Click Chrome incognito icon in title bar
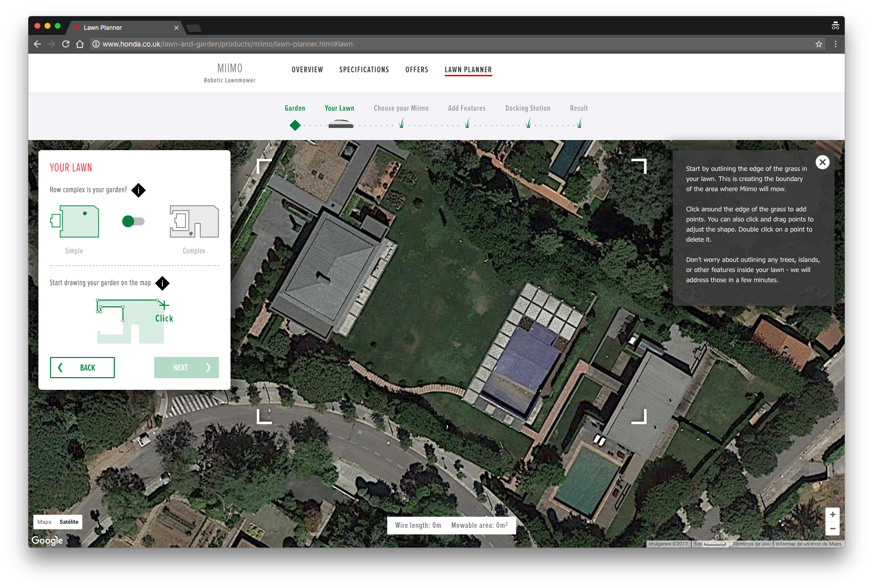 tap(835, 26)
